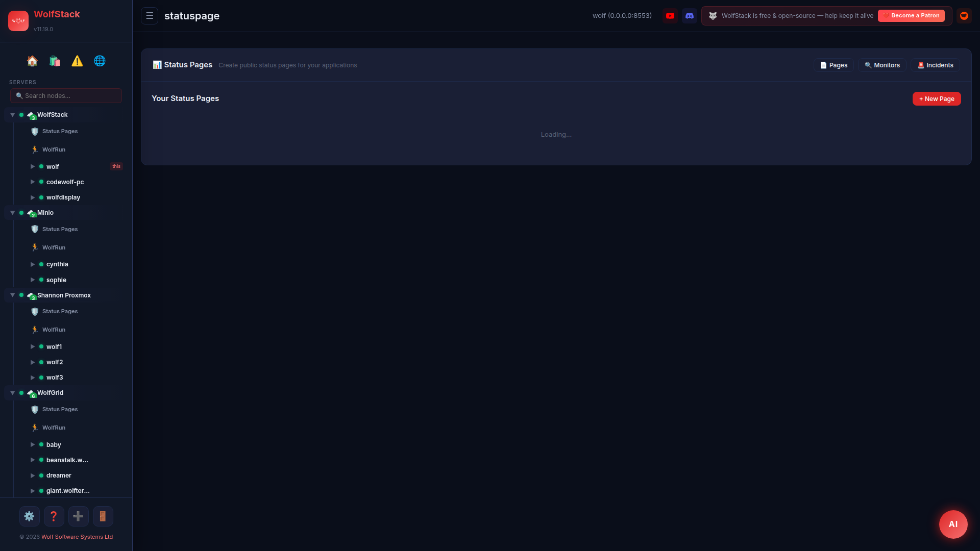Open settings gear at sidebar bottom

pyautogui.click(x=30, y=516)
